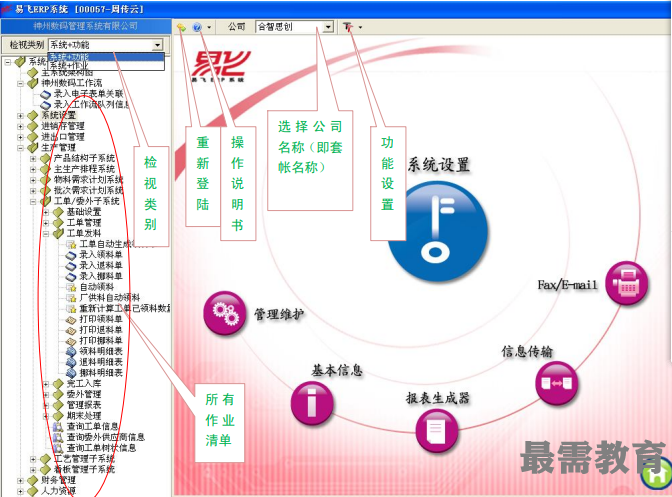Click the 系统设置 label in main panel
The image size is (672, 497).
click(x=438, y=165)
